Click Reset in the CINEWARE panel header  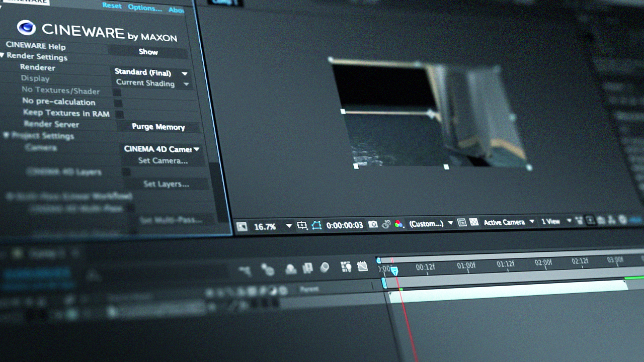(112, 6)
